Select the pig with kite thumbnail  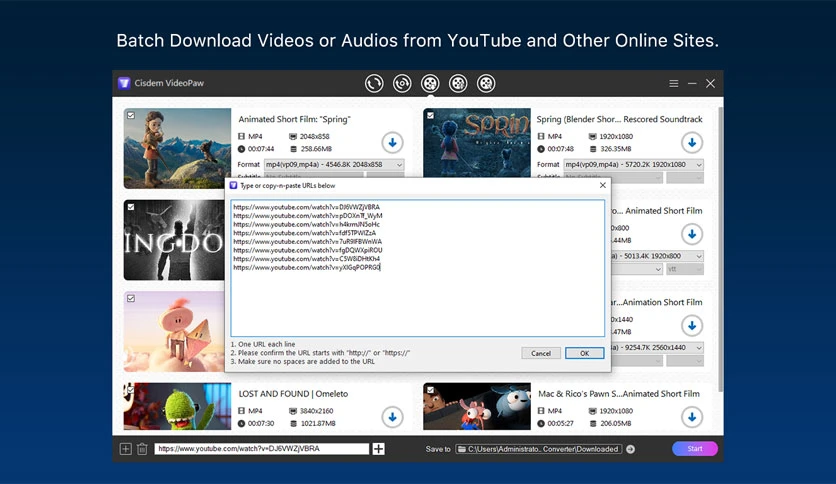174,332
